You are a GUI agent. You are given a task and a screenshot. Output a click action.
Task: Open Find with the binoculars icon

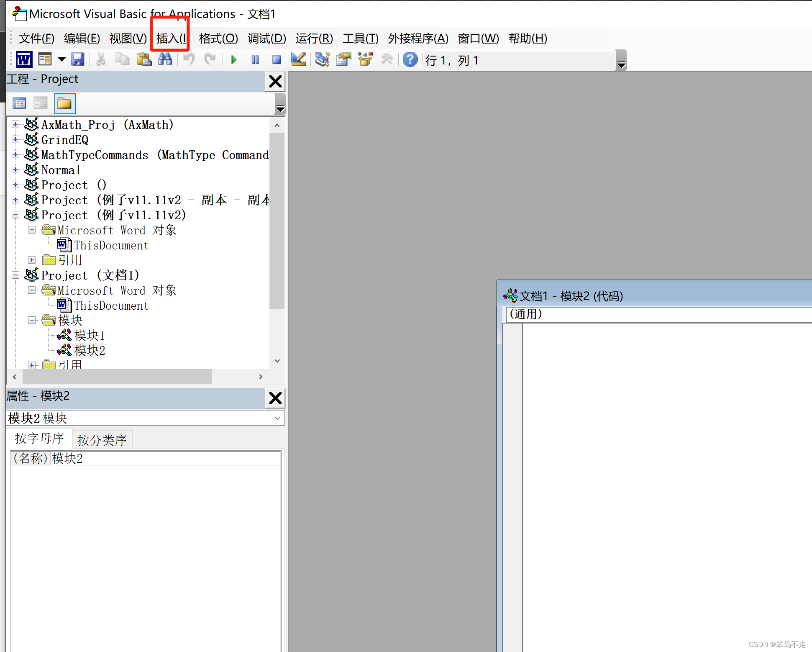165,59
